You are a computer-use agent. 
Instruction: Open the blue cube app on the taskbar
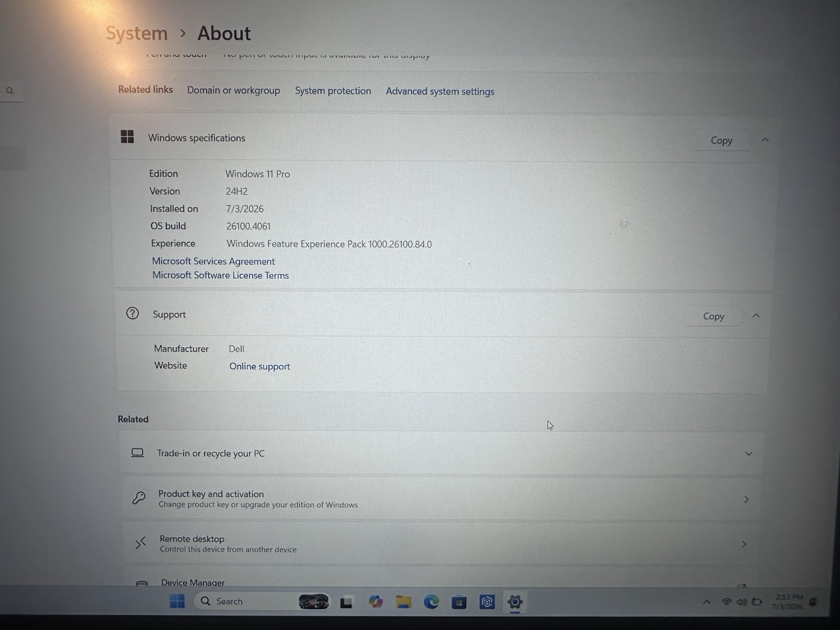487,602
